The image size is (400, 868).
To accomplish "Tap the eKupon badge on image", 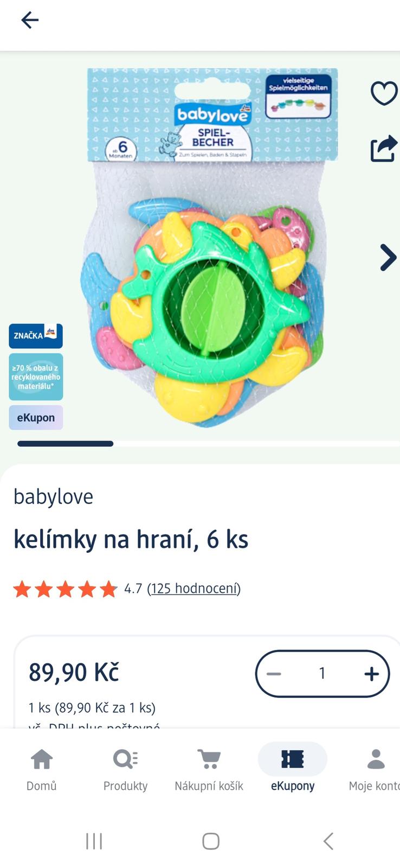I will click(36, 418).
